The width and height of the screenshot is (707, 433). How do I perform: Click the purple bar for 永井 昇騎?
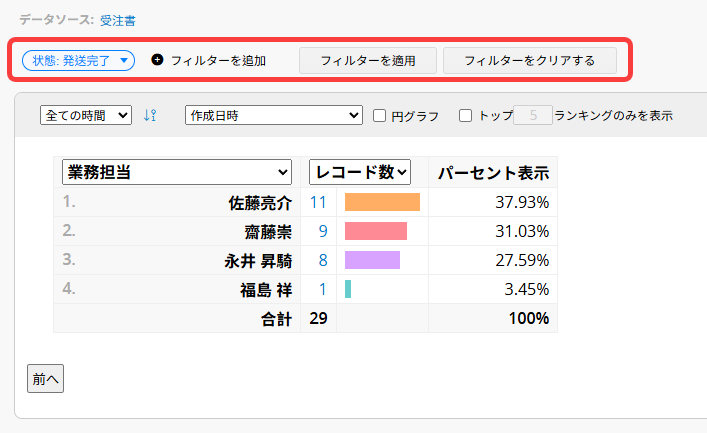pyautogui.click(x=372, y=260)
